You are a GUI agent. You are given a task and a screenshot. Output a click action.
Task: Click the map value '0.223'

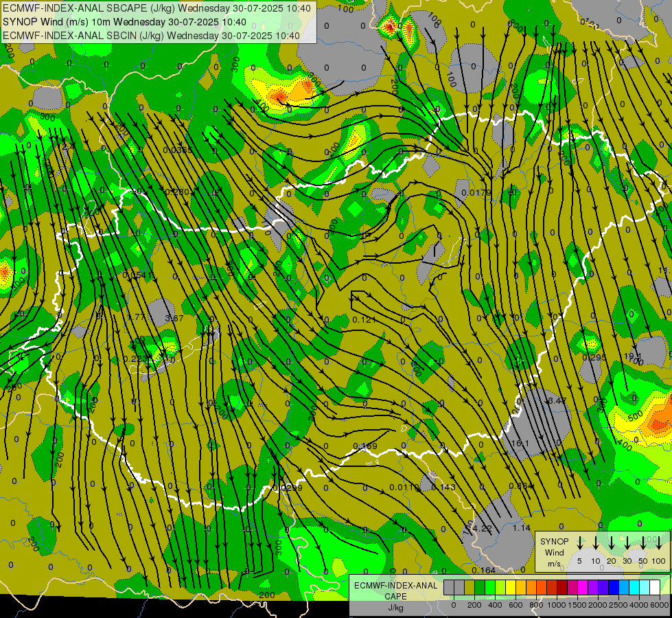point(135,358)
